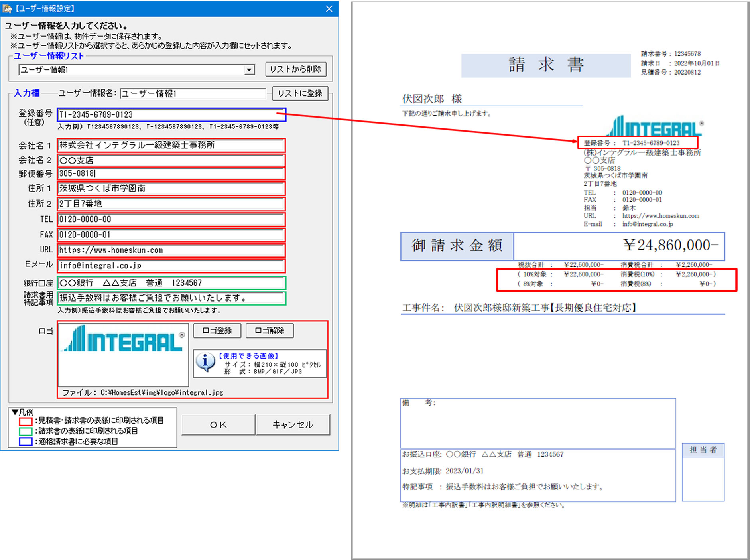The image size is (750, 560).
Task: Click the ロゴ解除 button
Action: 270,331
